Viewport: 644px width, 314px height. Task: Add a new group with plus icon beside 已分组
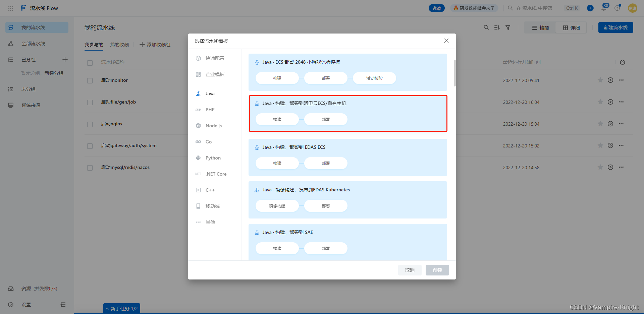click(x=65, y=60)
